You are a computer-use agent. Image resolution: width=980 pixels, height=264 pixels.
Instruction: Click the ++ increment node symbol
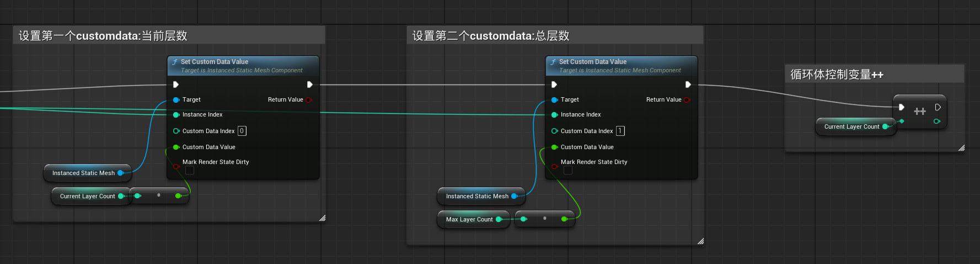(920, 112)
